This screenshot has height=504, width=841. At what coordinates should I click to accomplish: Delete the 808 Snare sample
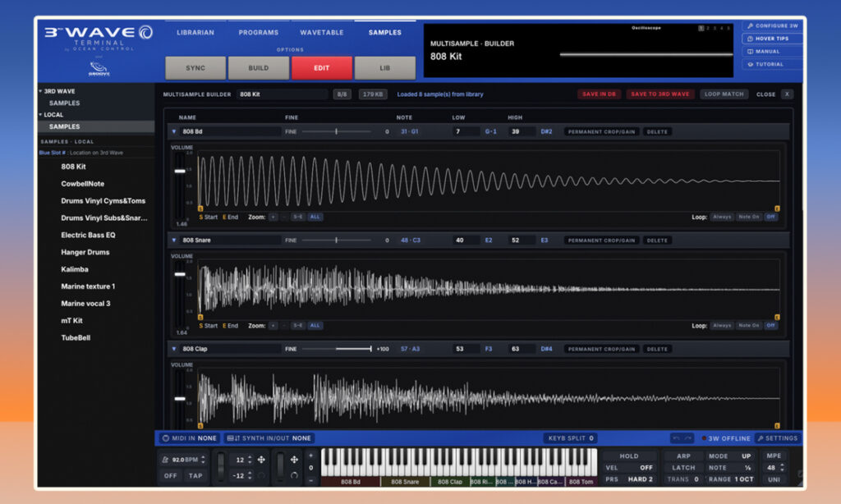click(657, 241)
